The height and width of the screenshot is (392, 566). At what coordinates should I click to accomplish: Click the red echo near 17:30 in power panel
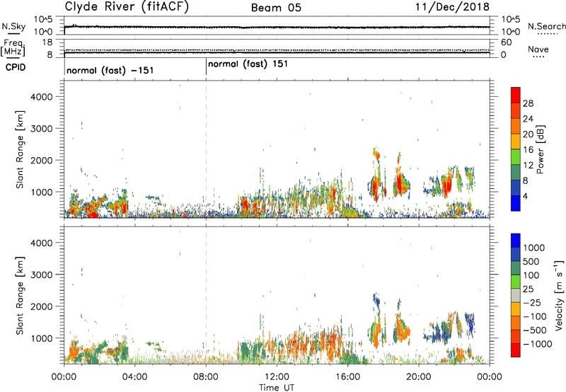point(376,188)
